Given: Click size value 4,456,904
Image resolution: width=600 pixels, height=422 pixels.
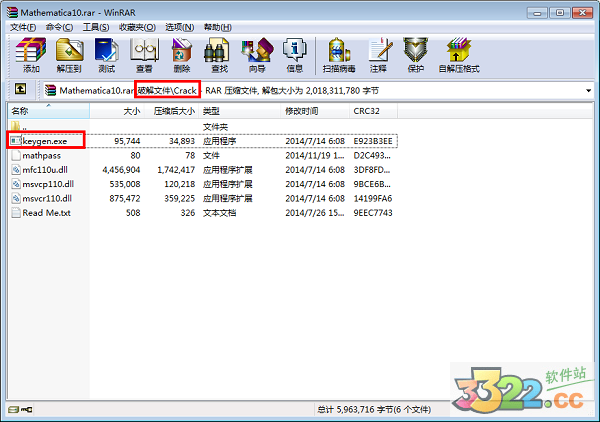Looking at the screenshot, I should [121, 170].
